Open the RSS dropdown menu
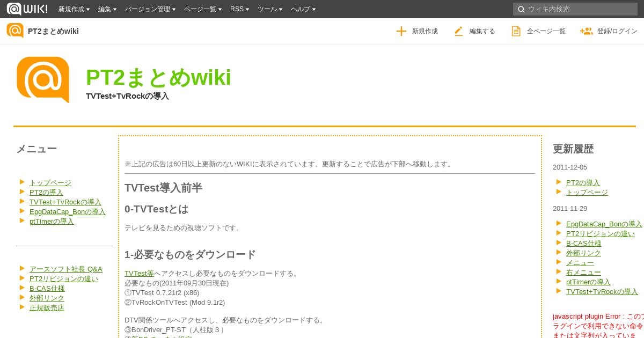 pos(239,9)
